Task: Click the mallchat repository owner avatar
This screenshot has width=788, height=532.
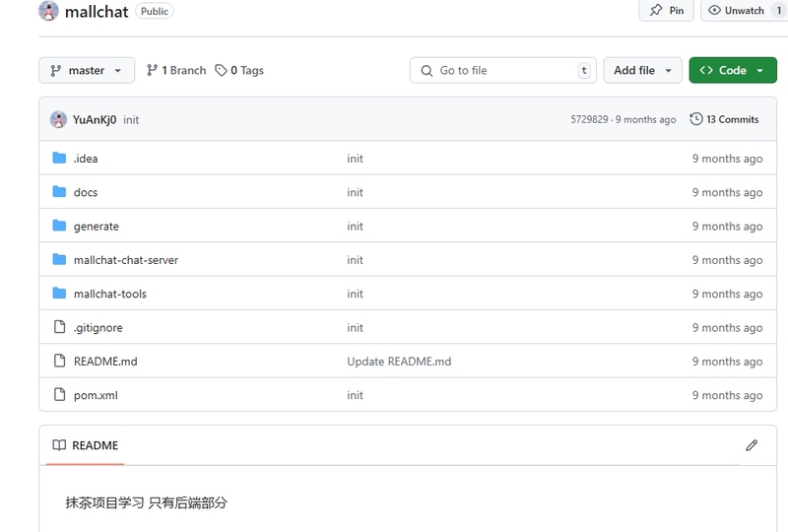Action: tap(48, 11)
